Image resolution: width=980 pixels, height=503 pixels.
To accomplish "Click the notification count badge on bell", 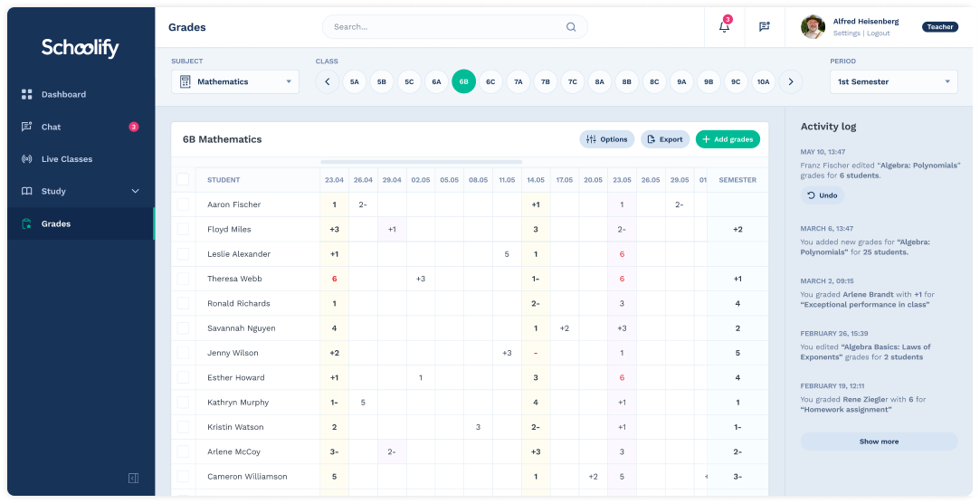I will pyautogui.click(x=728, y=19).
